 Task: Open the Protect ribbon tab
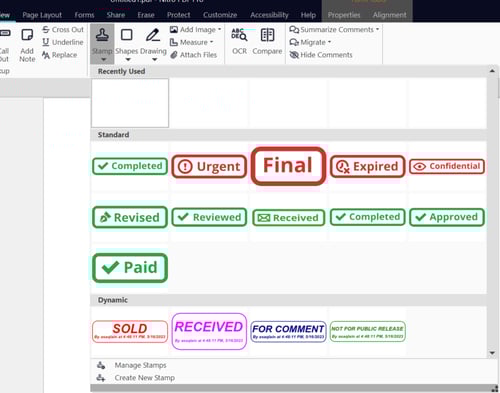coord(179,15)
